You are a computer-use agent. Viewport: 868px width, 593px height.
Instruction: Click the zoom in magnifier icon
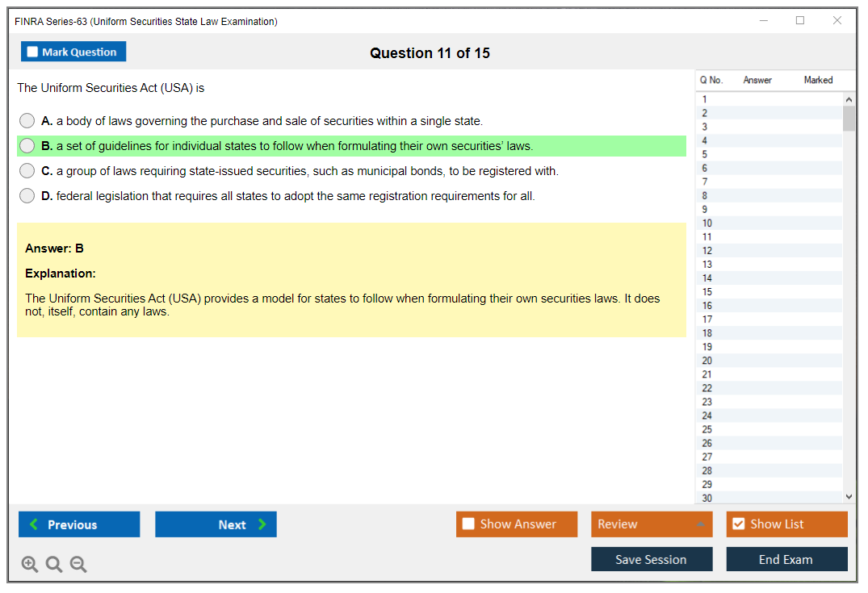(30, 565)
